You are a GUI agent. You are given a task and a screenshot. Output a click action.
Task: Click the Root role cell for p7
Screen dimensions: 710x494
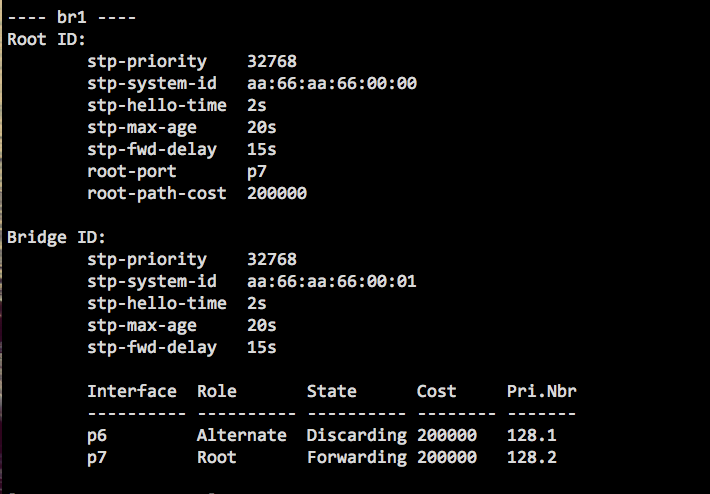tap(216, 457)
